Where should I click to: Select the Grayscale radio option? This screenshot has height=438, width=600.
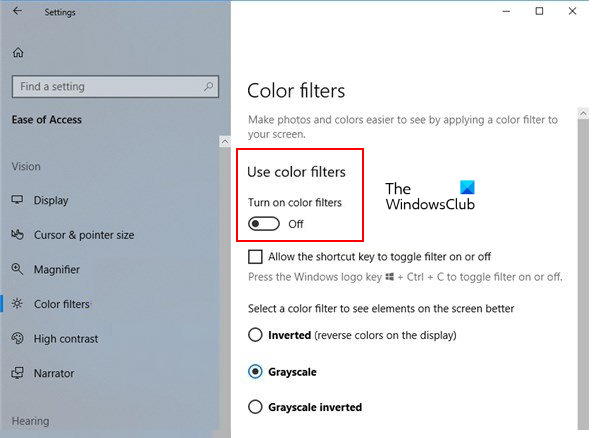pos(255,371)
